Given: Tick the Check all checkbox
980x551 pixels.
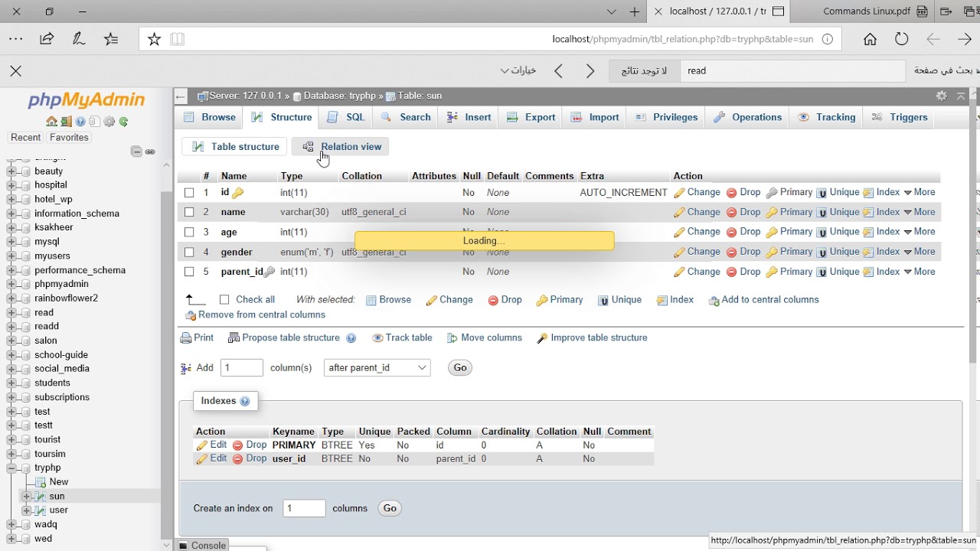Looking at the screenshot, I should [x=224, y=300].
